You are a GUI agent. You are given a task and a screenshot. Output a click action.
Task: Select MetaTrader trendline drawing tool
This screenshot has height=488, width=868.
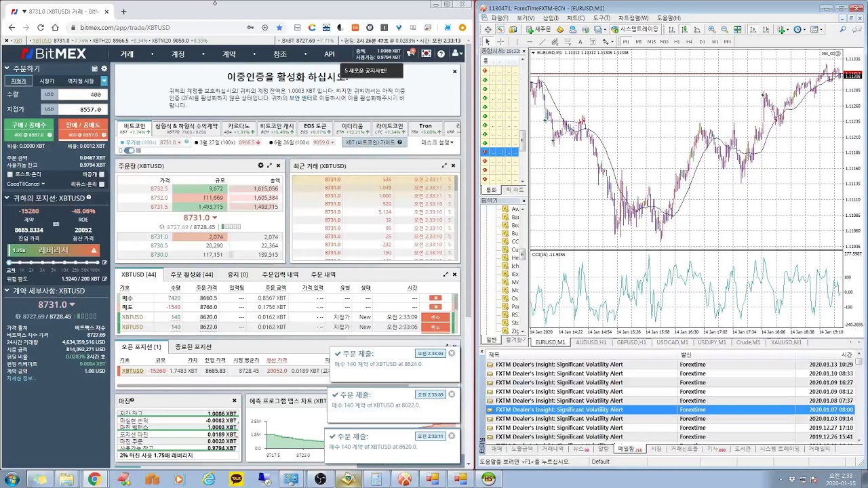point(542,41)
